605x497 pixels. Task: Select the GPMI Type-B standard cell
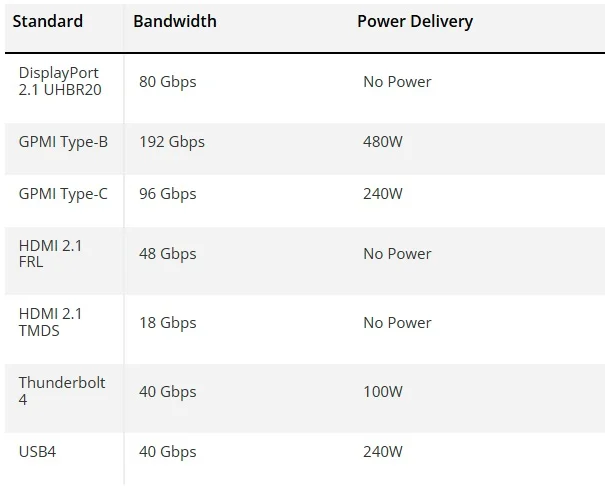(x=63, y=142)
